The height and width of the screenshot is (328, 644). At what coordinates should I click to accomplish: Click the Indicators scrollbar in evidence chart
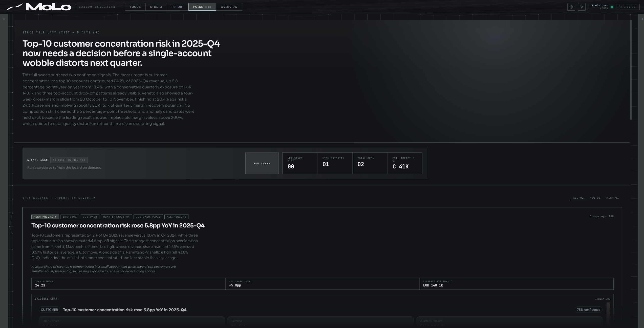(x=608, y=314)
